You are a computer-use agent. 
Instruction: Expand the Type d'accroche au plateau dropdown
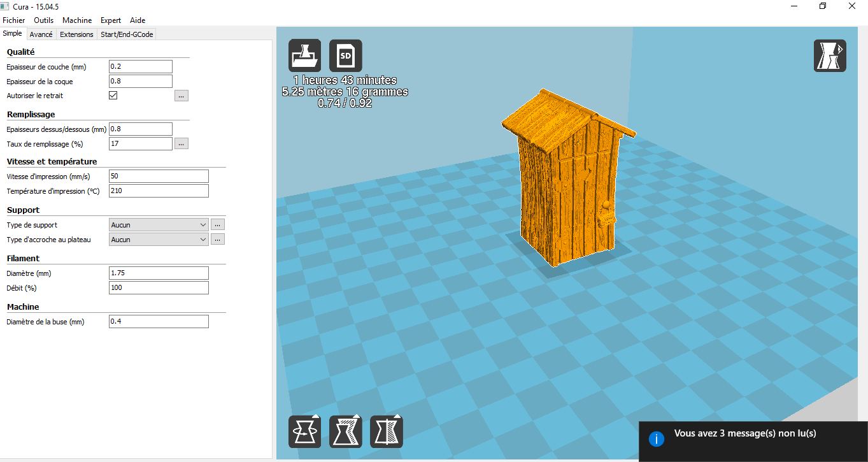pos(159,240)
